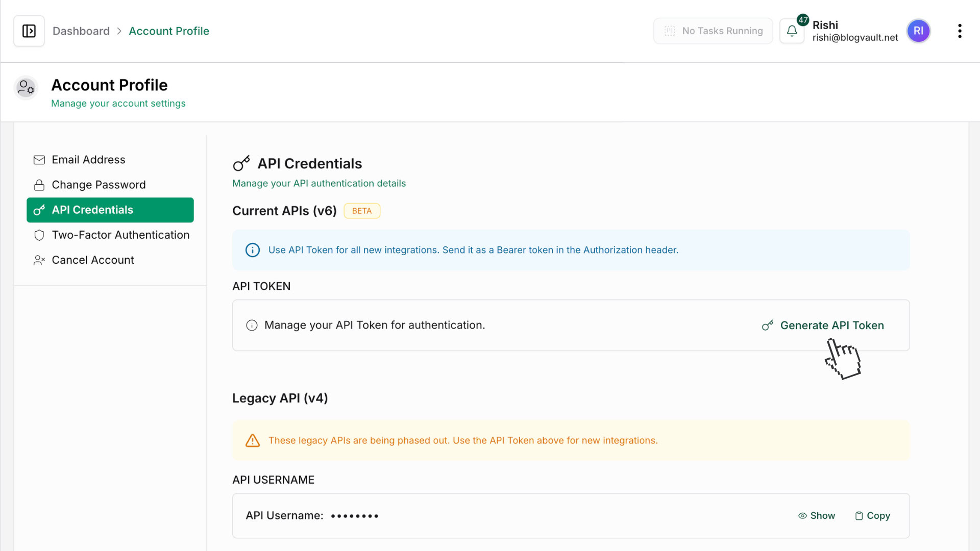Screen dimensions: 980x551
Task: Click the key icon beside API Credentials heading
Action: pyautogui.click(x=241, y=164)
